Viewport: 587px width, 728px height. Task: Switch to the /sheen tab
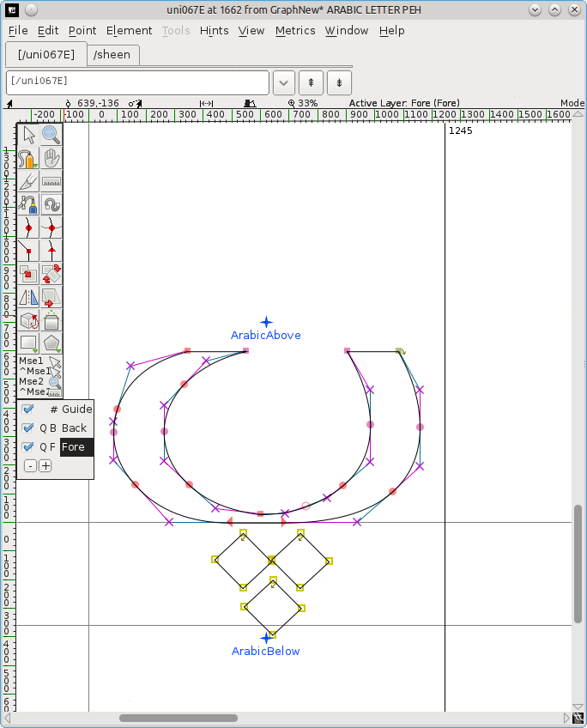[112, 55]
